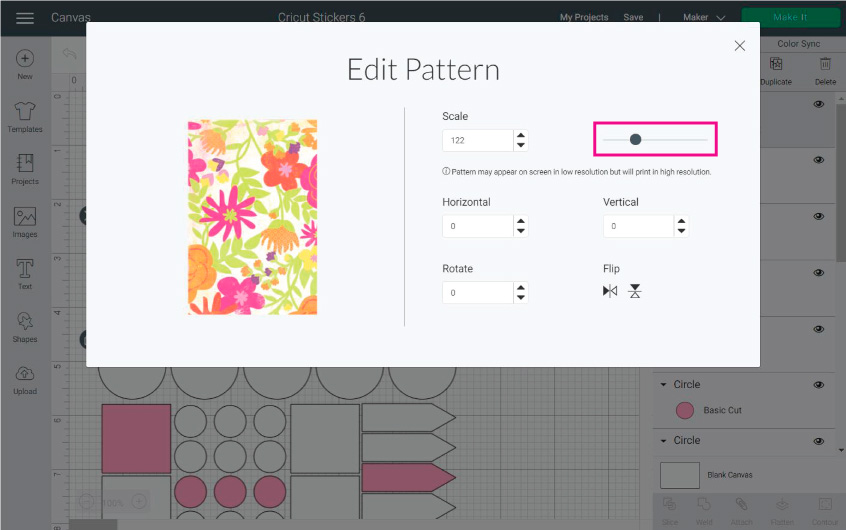846x530 pixels.
Task: Open the hamburger menu
Action: [25, 18]
